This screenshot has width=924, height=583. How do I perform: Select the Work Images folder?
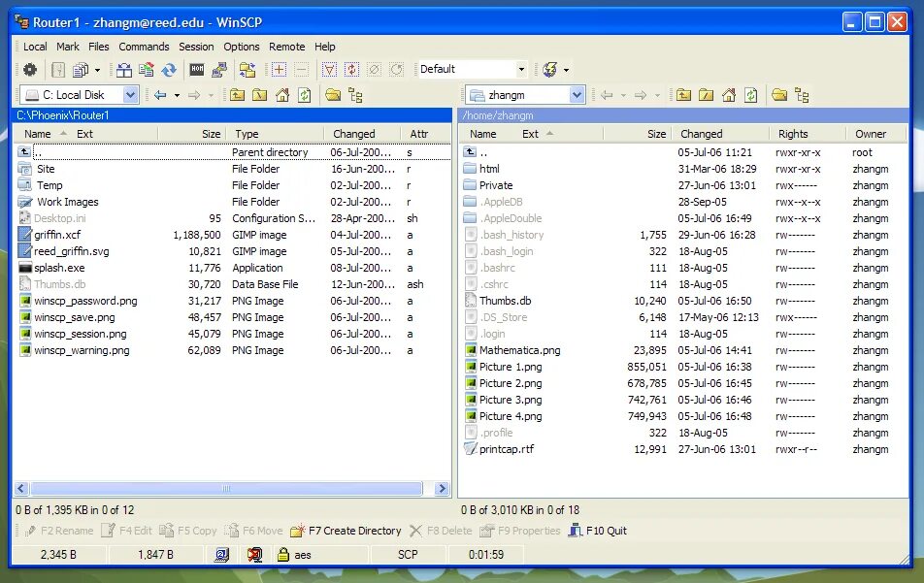click(67, 202)
